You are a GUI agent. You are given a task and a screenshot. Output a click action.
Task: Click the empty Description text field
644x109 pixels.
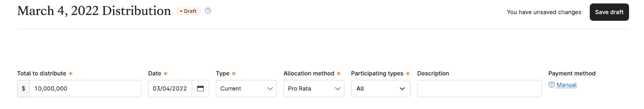(x=479, y=88)
